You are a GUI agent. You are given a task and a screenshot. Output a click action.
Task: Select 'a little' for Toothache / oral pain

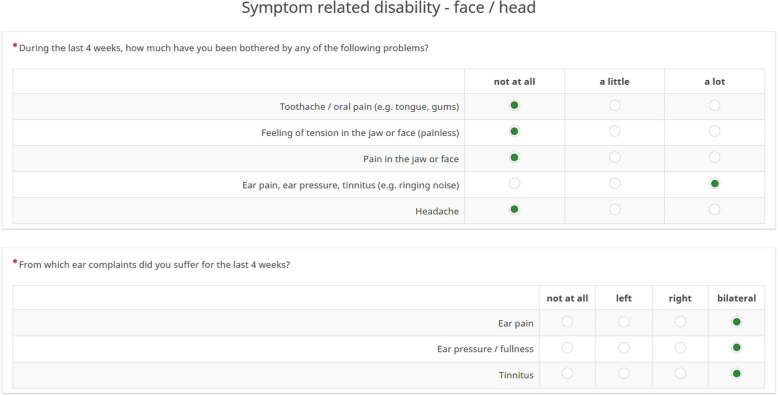[614, 105]
